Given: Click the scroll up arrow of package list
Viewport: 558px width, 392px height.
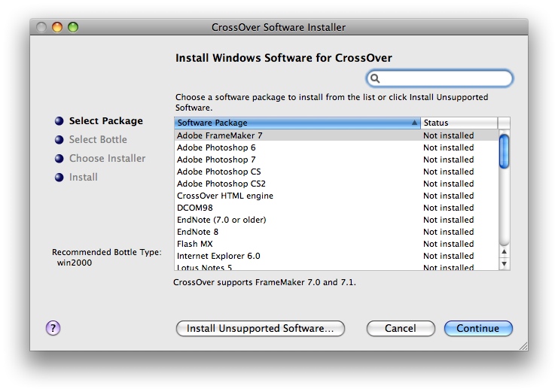Looking at the screenshot, I should click(504, 252).
